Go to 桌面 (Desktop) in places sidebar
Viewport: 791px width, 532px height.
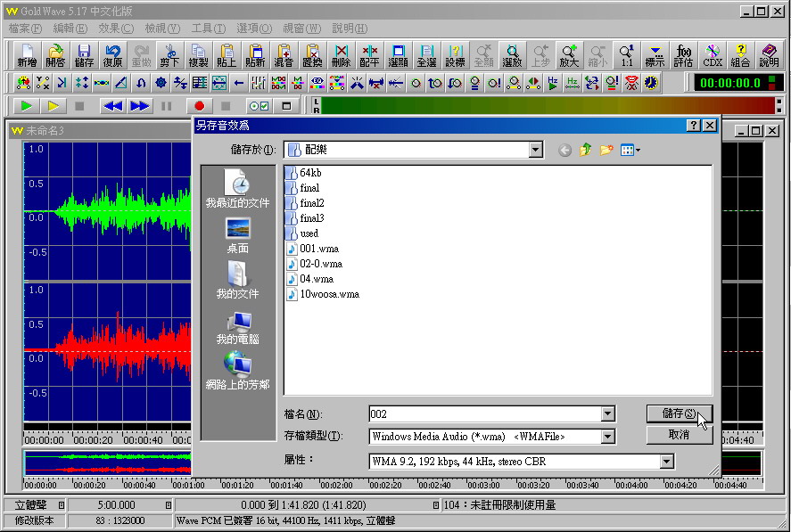(237, 236)
